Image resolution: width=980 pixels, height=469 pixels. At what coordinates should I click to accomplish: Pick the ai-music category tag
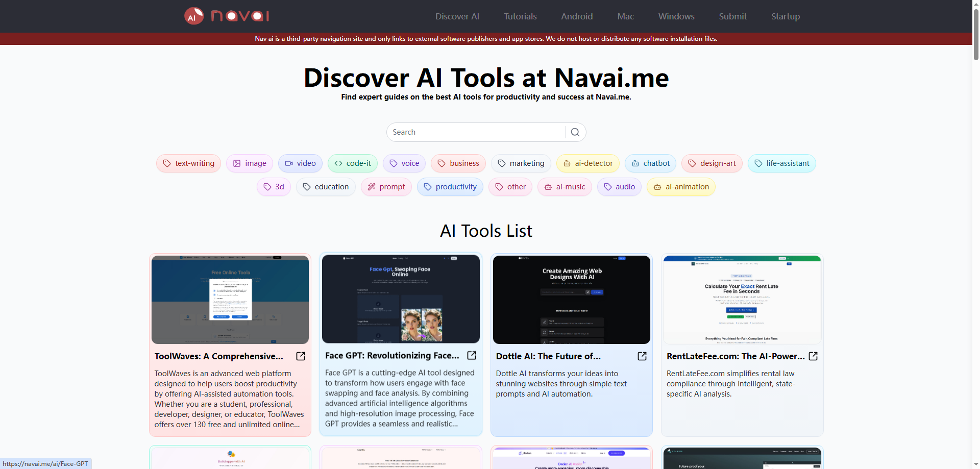coord(565,187)
